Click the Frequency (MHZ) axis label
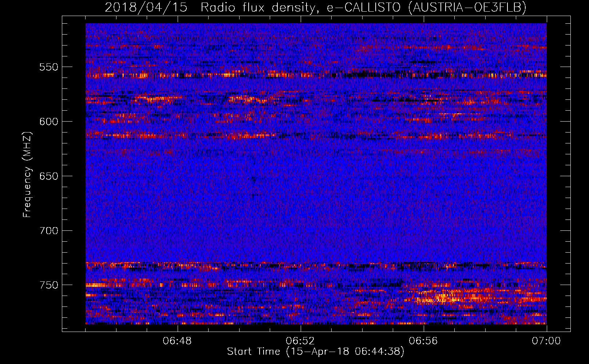589x364 pixels. pyautogui.click(x=27, y=175)
